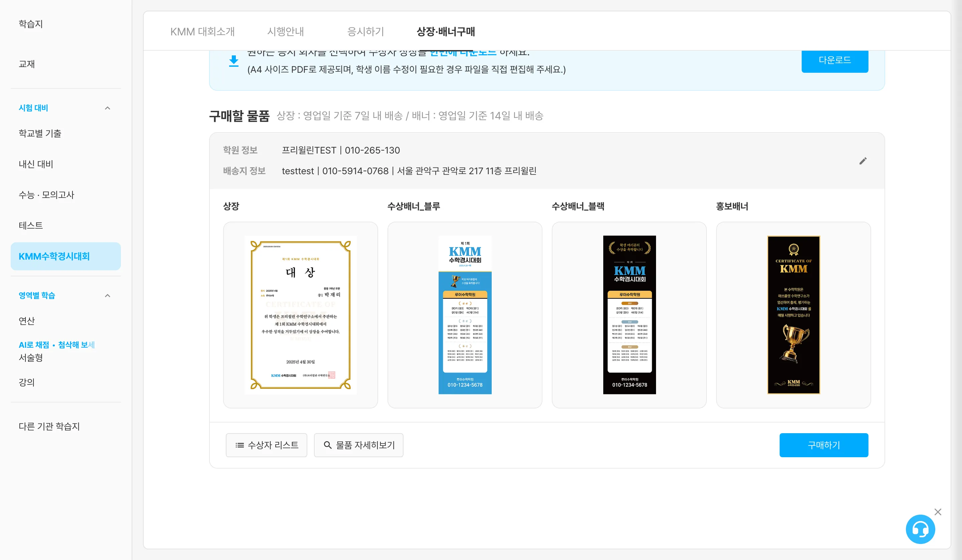Open the 상장 certificate thumbnail
Viewport: 962px width, 560px height.
click(300, 315)
